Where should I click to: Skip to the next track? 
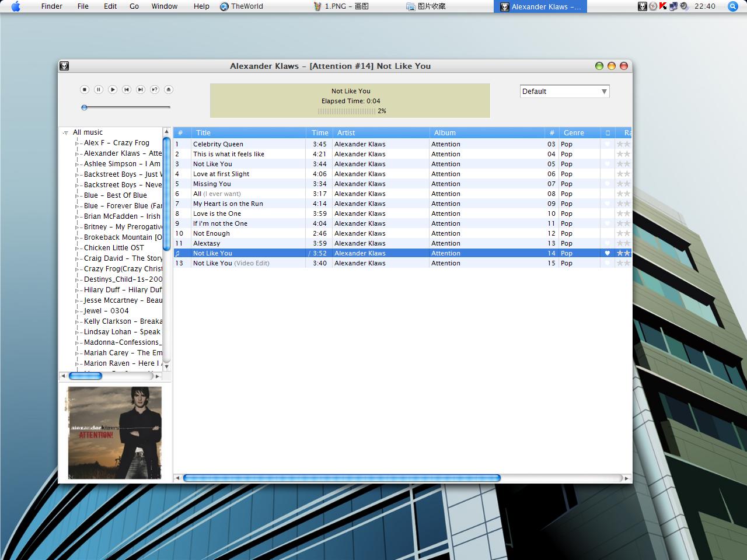tap(141, 89)
